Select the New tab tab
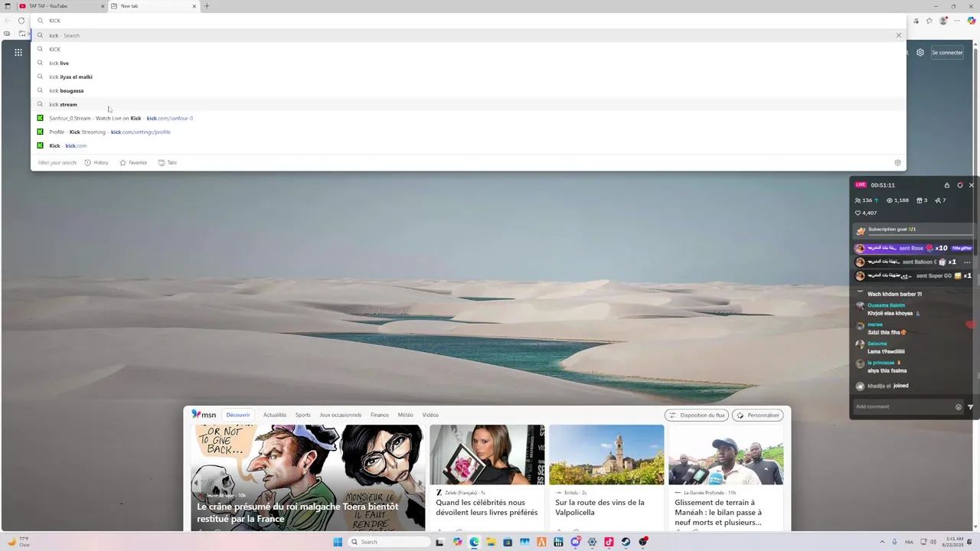Image resolution: width=980 pixels, height=551 pixels. coord(153,6)
